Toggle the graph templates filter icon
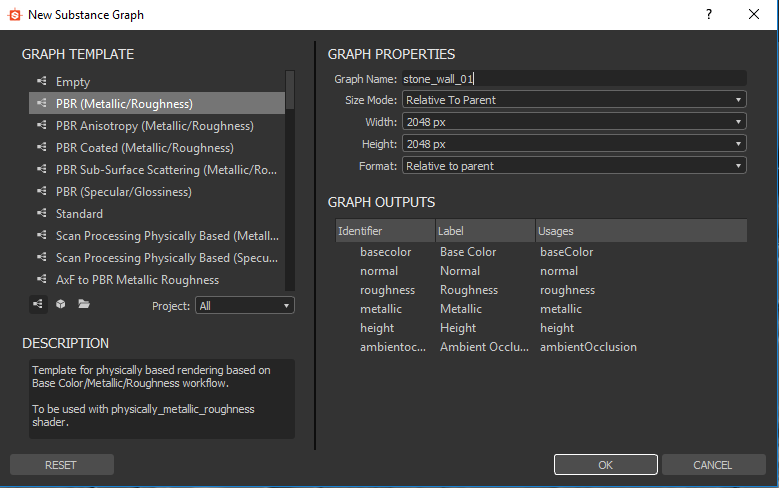779x488 pixels. 38,304
